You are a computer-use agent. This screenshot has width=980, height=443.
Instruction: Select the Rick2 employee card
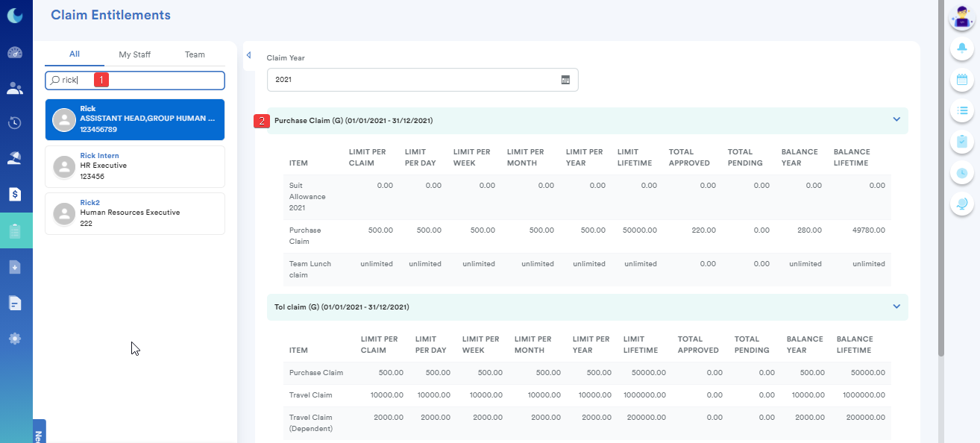135,213
